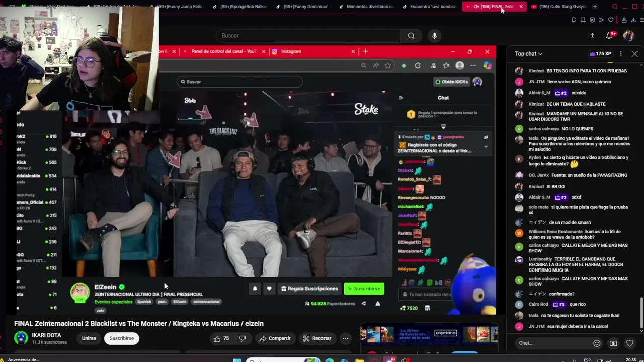Open Edge settings and more menu

coord(473,66)
